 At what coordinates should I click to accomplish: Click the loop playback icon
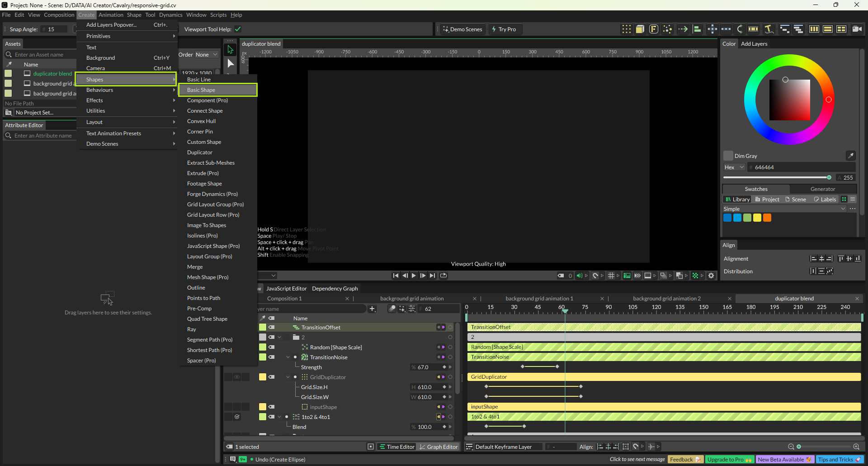pos(443,276)
